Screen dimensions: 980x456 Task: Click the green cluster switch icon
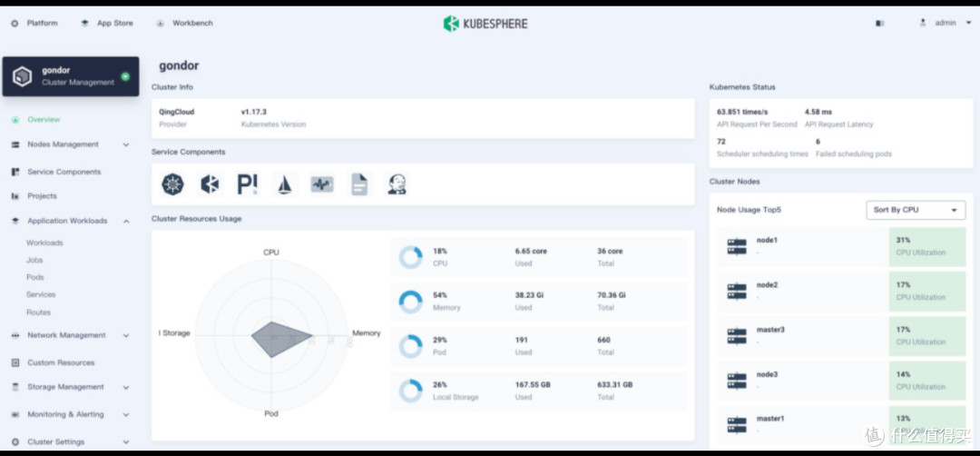125,76
